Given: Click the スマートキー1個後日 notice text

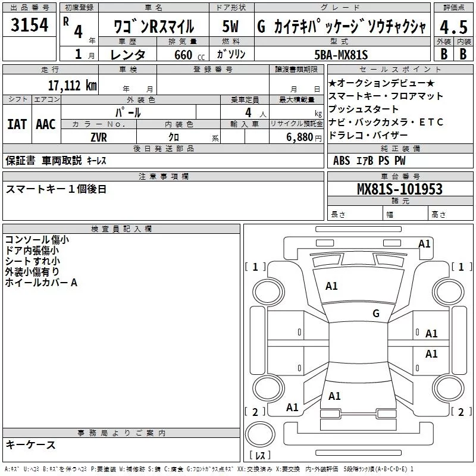Looking at the screenshot, I should point(56,189).
